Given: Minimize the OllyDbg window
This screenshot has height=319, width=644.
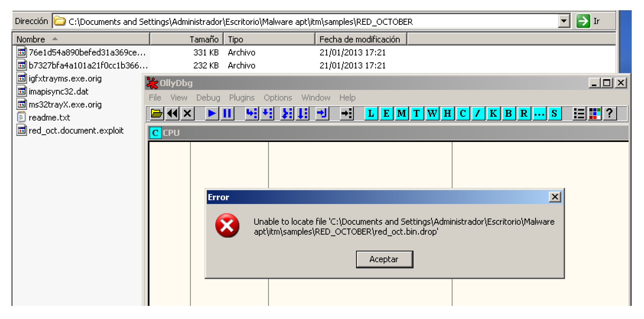Looking at the screenshot, I should pyautogui.click(x=594, y=83).
